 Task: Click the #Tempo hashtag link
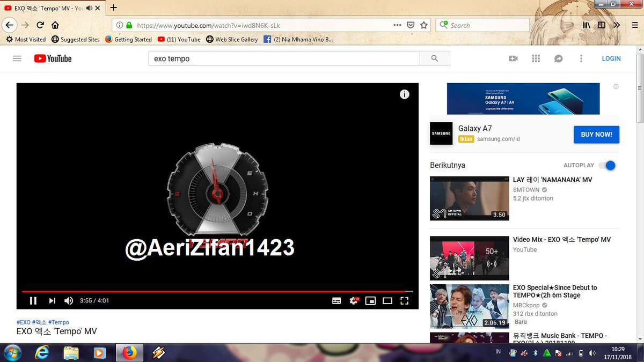pyautogui.click(x=58, y=322)
